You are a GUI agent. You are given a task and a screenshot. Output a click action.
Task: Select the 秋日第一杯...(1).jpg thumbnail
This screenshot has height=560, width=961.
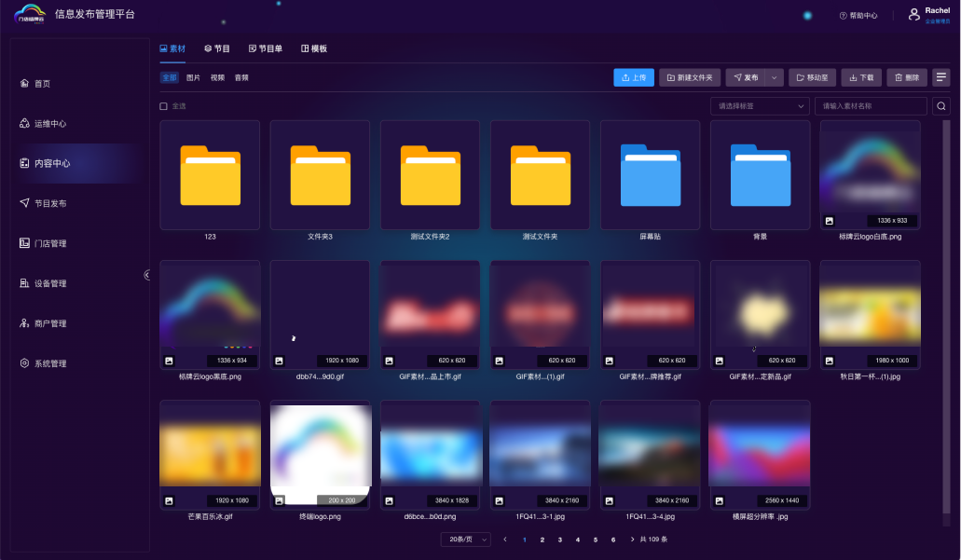871,315
